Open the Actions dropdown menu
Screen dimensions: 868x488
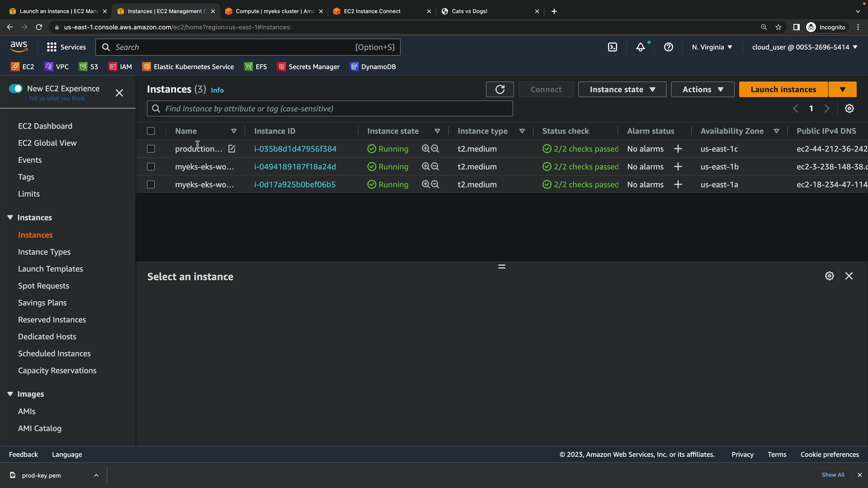click(703, 89)
